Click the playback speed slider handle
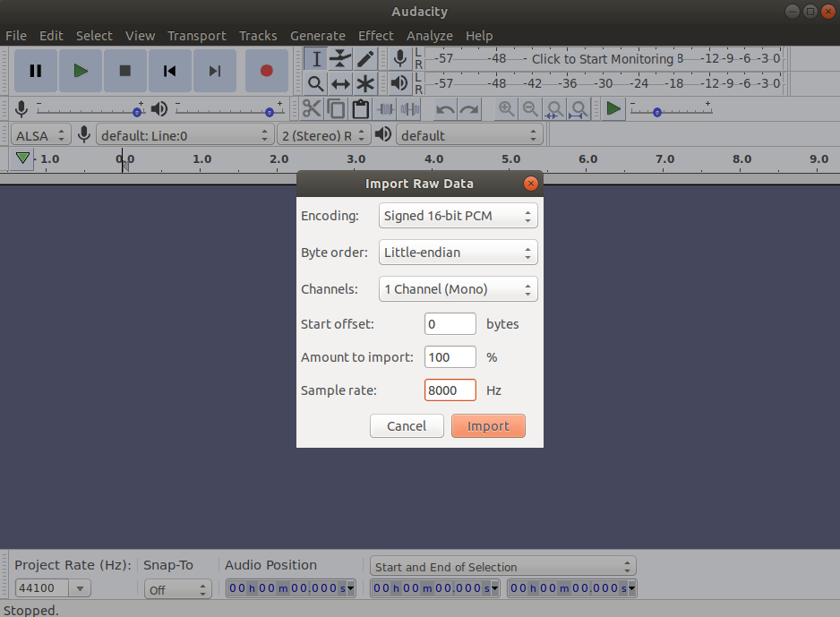Image resolution: width=840 pixels, height=617 pixels. tap(656, 112)
